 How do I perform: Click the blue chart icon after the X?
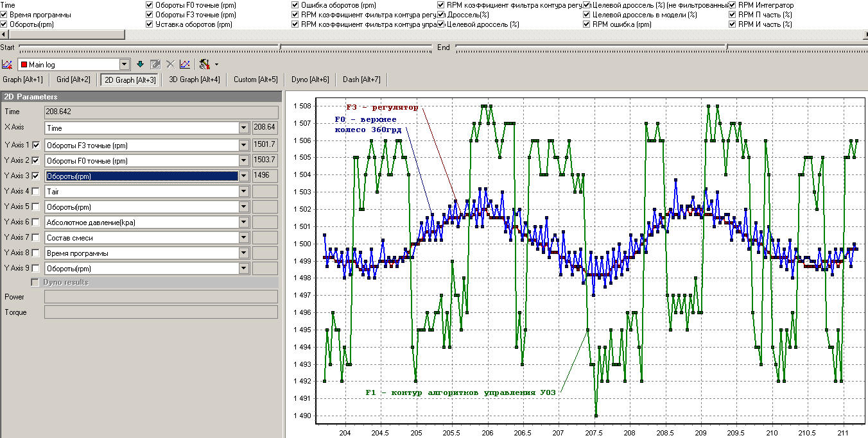click(x=185, y=65)
